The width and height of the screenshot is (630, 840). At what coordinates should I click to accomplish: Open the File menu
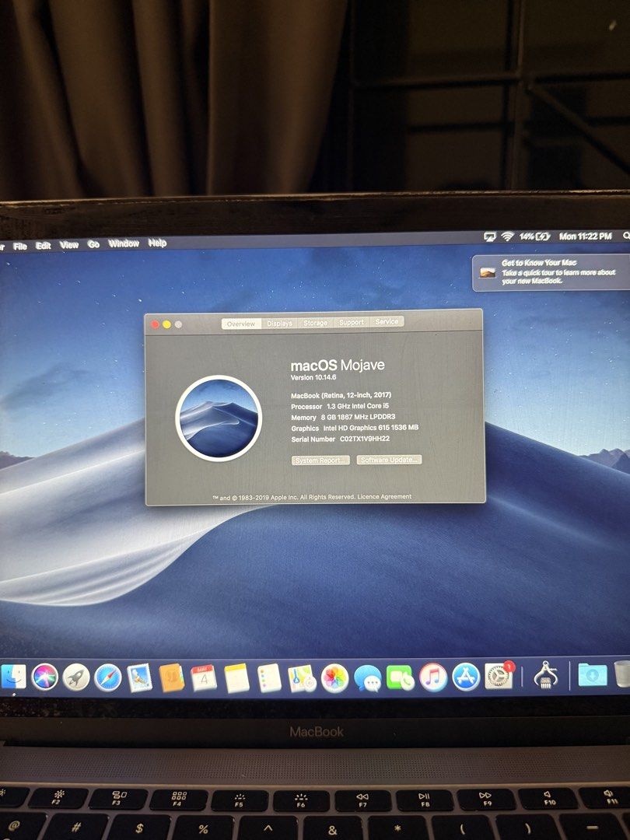19,246
